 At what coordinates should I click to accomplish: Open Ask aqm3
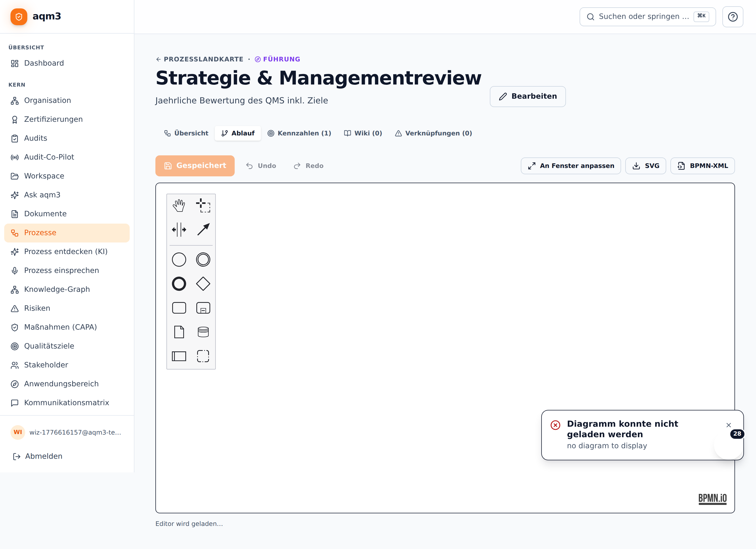(x=67, y=195)
